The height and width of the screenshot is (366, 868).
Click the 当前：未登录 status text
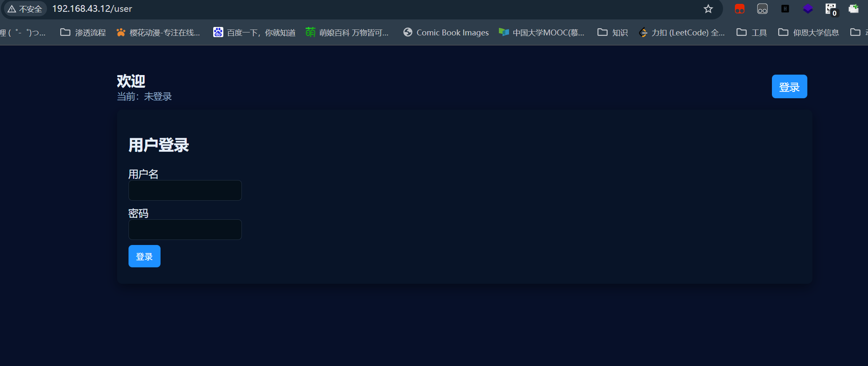click(x=145, y=97)
